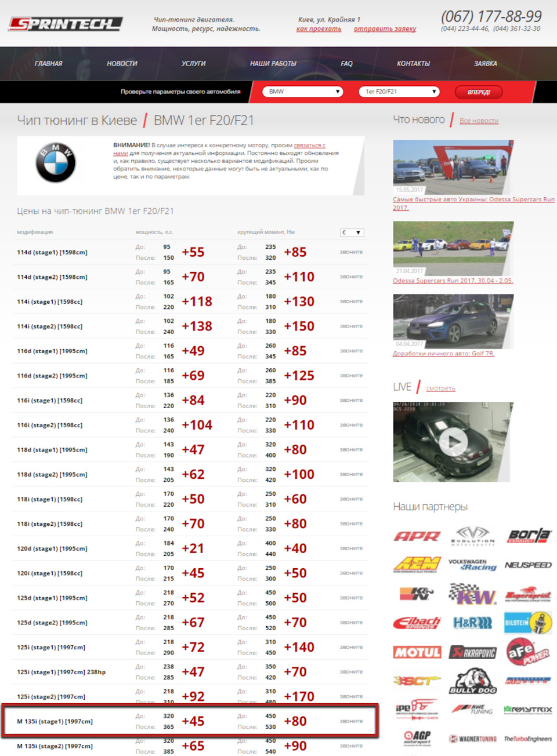Click 'звоните' in the 116i (stage2) row
Viewport: 557px width, 756px height.
point(352,425)
